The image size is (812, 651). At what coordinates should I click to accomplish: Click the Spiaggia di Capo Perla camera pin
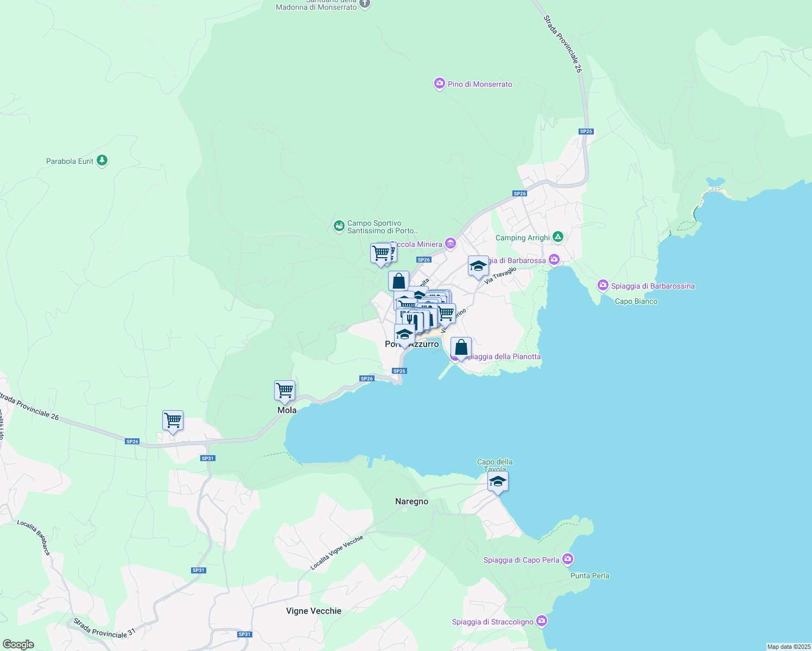tap(568, 559)
